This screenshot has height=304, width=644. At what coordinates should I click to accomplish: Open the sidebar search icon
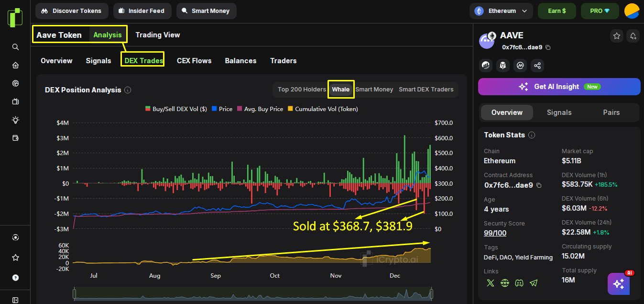(15, 47)
